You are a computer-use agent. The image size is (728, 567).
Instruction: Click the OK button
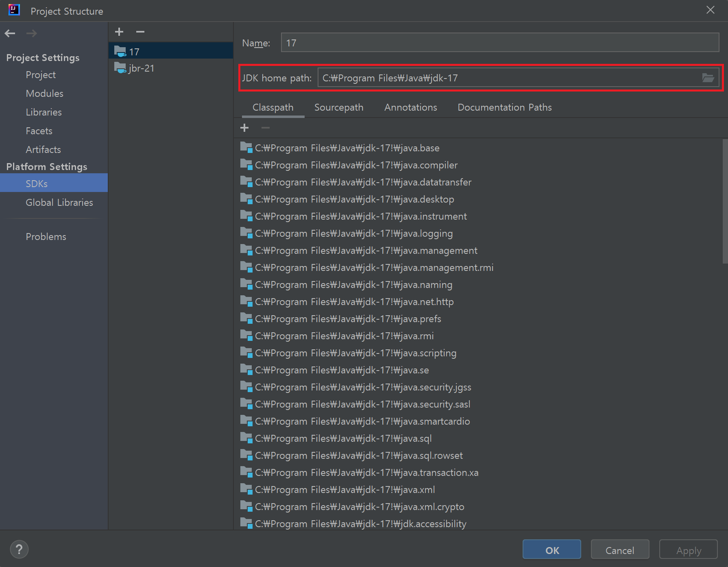click(x=552, y=550)
